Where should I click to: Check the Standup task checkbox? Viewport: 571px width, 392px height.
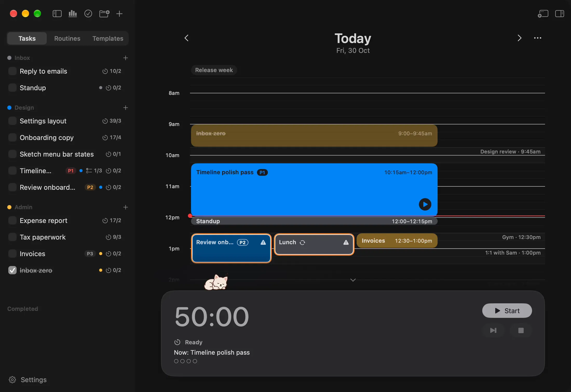point(12,88)
